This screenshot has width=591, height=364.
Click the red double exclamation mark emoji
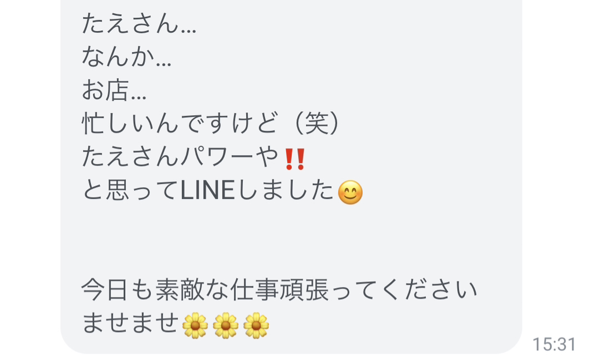295,159
